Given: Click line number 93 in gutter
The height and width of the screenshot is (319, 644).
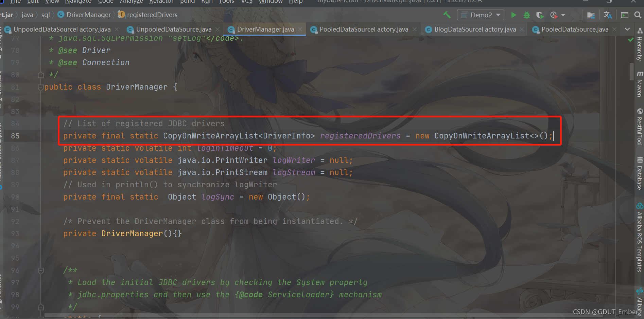Looking at the screenshot, I should pos(15,234).
